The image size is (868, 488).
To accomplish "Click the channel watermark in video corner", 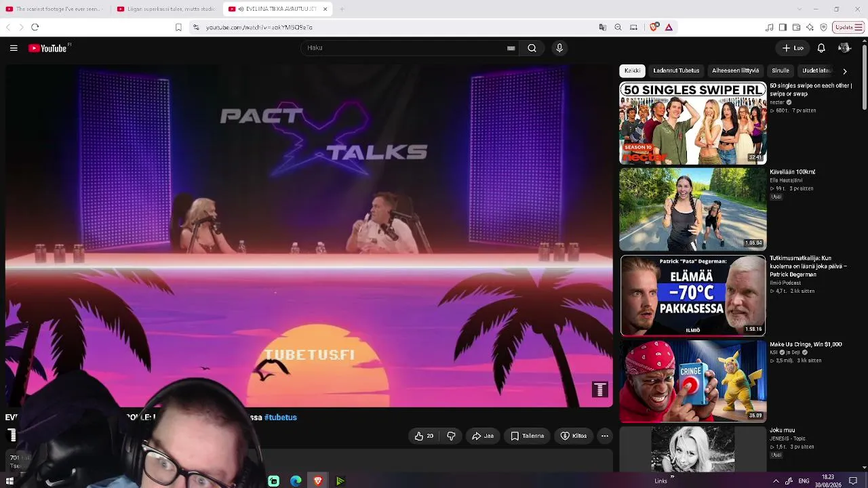I will coord(599,389).
